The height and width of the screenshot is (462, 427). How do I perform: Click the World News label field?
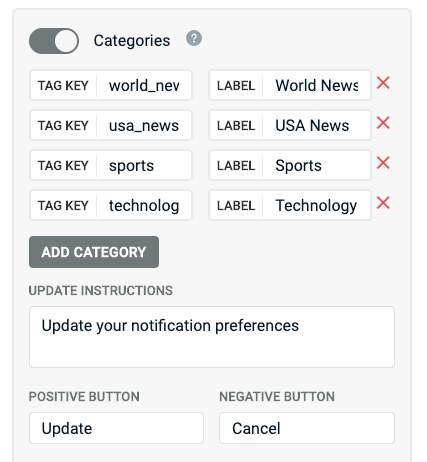317,85
